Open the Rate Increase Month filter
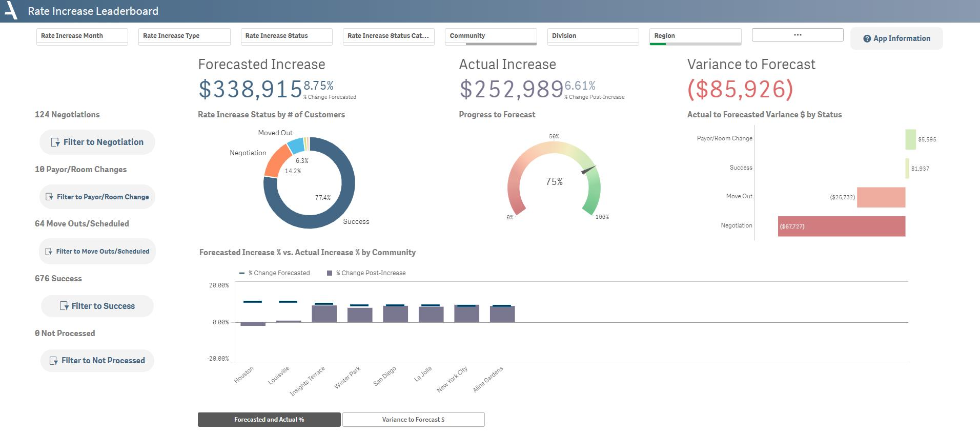Viewport: 980px width, 436px height. tap(82, 36)
